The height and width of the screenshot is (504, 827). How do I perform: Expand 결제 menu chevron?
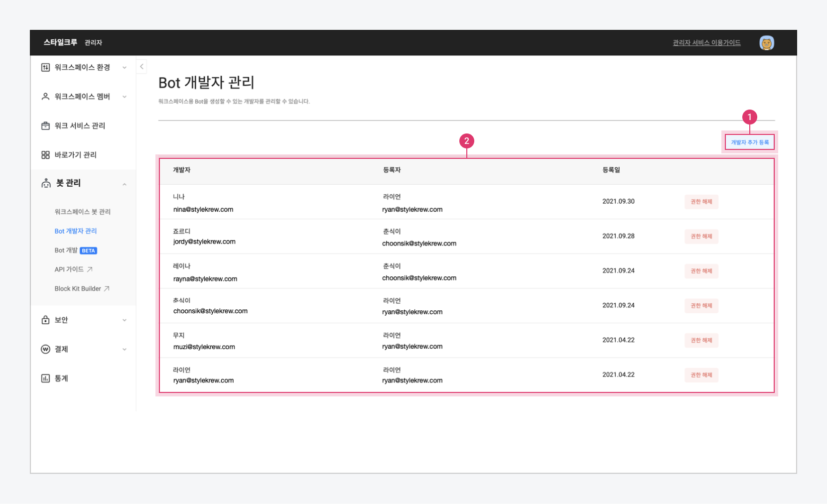(x=125, y=349)
